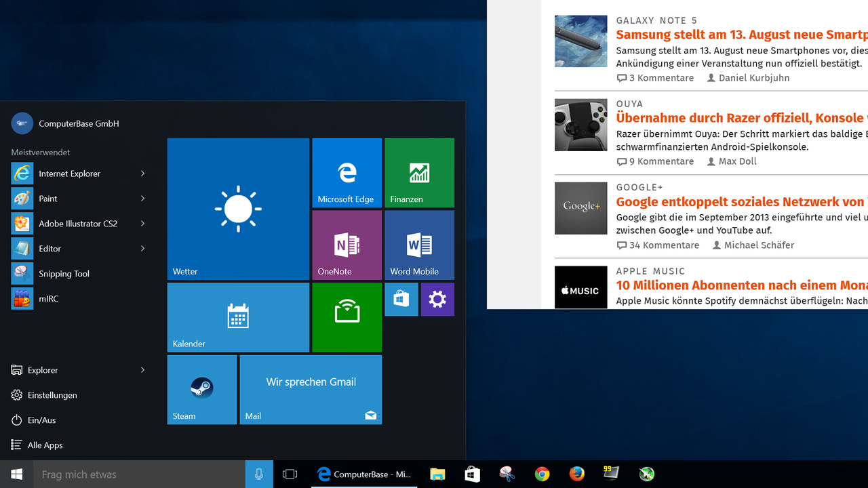868x488 pixels.
Task: Open Store icon on taskbar
Action: click(x=472, y=474)
